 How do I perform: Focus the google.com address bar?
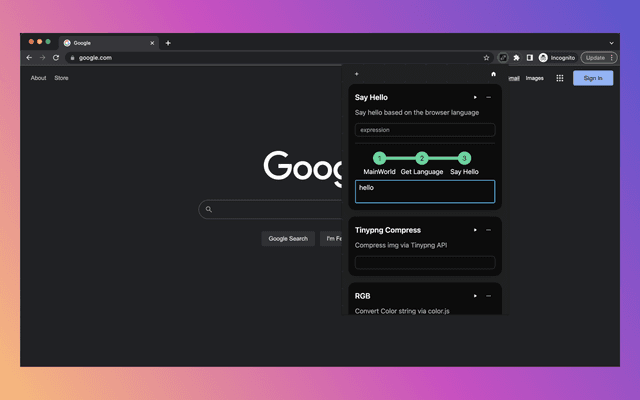tap(280, 58)
